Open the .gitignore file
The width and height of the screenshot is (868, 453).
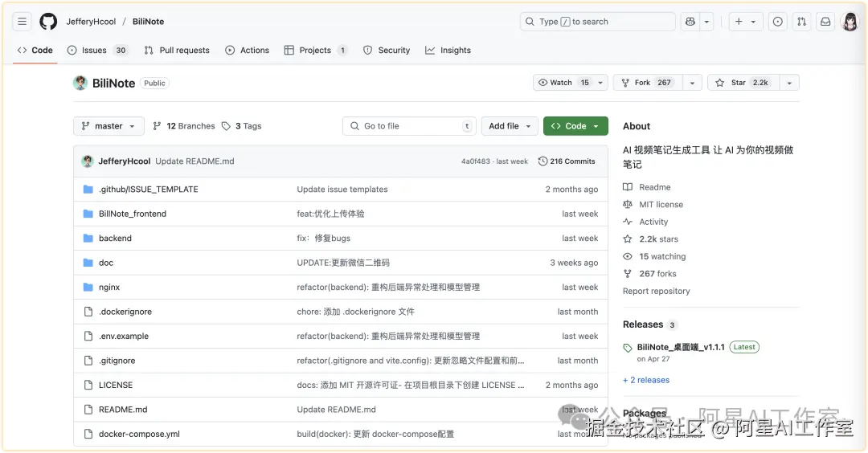(x=117, y=361)
